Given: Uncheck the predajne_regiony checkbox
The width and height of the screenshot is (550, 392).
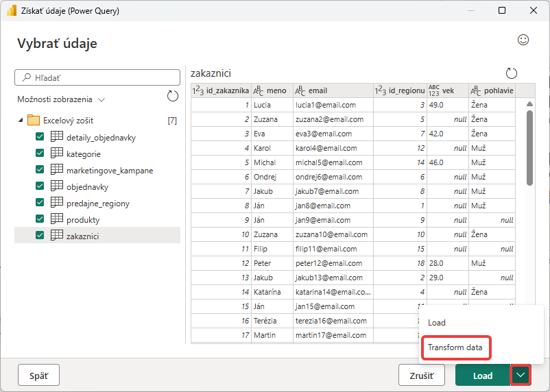Looking at the screenshot, I should point(40,202).
